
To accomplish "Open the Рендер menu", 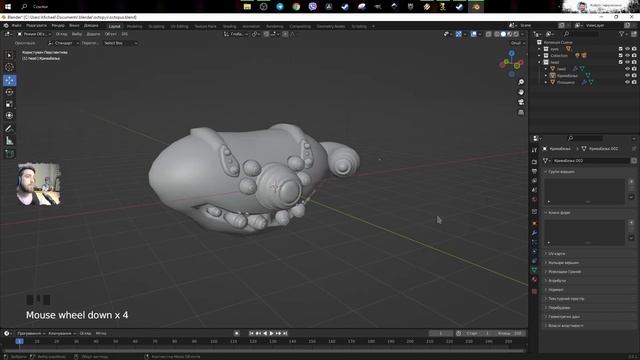I will pos(58,26).
